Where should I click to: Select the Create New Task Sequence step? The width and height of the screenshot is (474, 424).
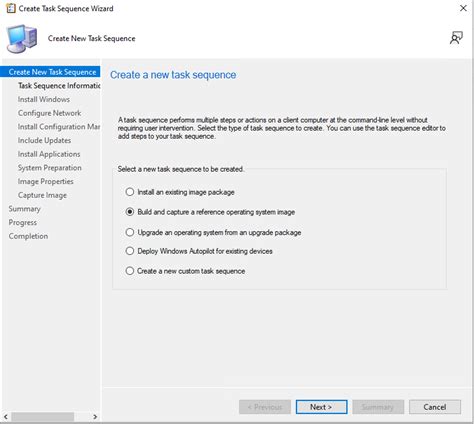[51, 72]
